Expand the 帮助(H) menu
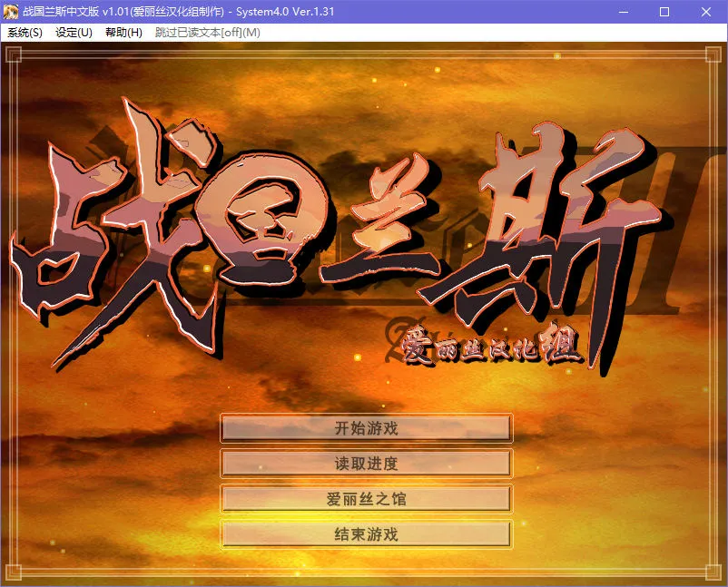This screenshot has width=728, height=587. click(123, 33)
